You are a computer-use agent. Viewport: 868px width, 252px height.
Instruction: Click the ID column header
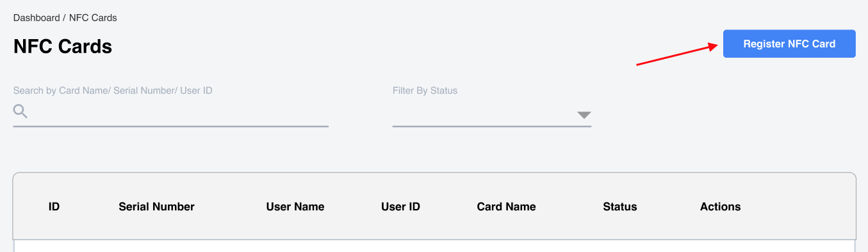pyautogui.click(x=54, y=206)
